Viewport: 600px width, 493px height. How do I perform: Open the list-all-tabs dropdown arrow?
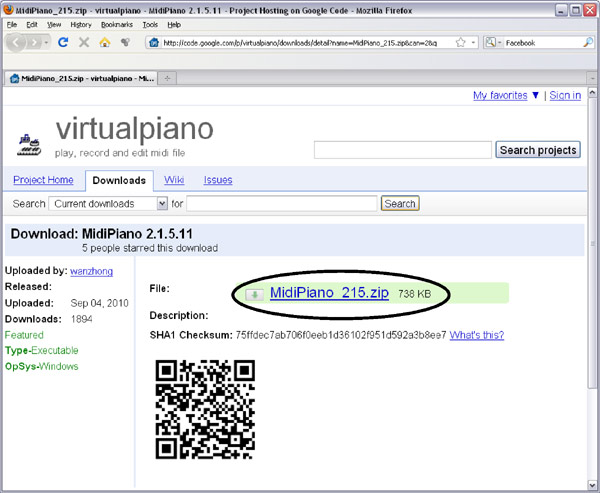pos(592,78)
